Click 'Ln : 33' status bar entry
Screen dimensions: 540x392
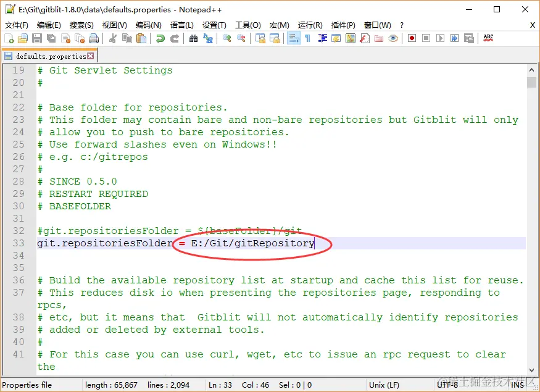click(220, 385)
